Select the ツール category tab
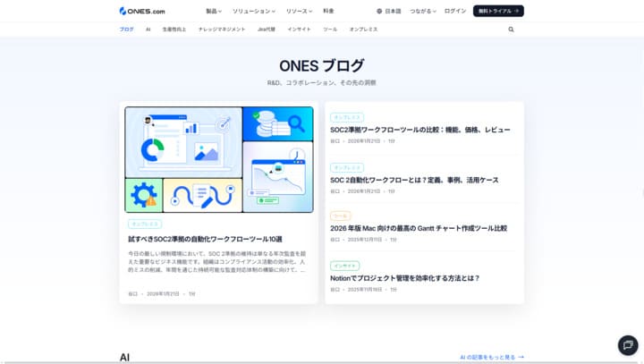The width and height of the screenshot is (644, 364). (330, 30)
